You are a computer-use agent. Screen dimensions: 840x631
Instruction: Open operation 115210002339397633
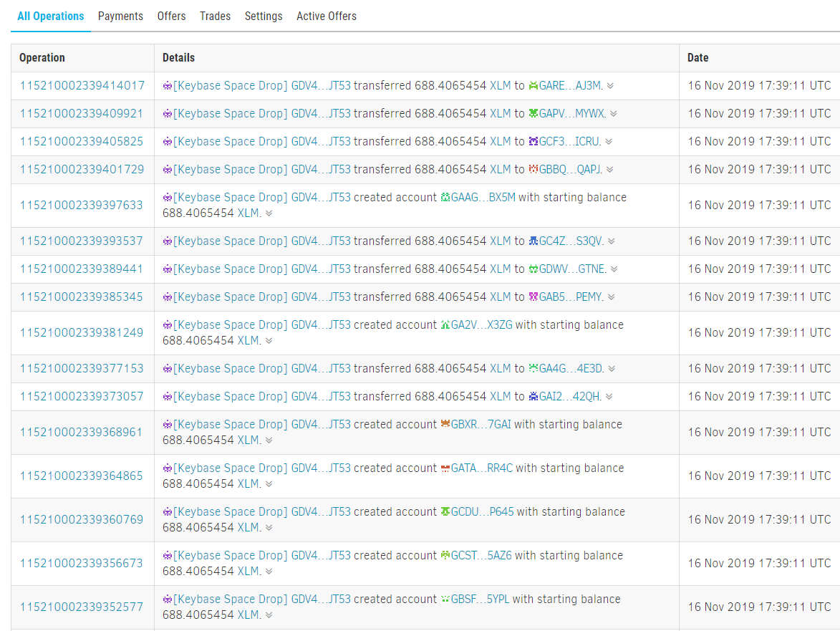tap(82, 205)
